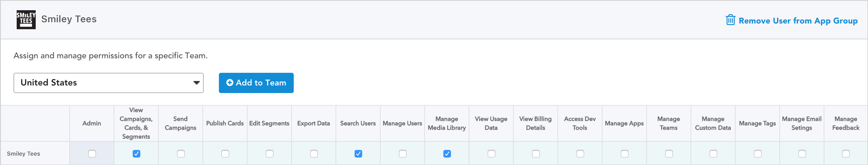Click the Manage Tags column header
This screenshot has width=868, height=165.
pos(757,123)
